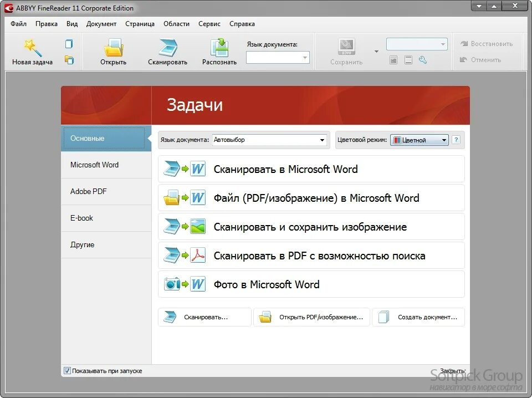
Task: Click the Восстановить redo icon
Action: (x=464, y=44)
